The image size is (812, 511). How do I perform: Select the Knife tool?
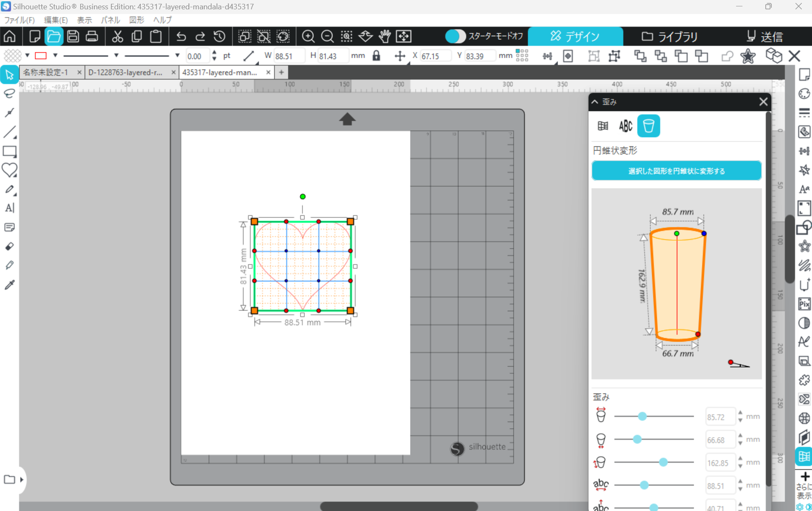[9, 265]
